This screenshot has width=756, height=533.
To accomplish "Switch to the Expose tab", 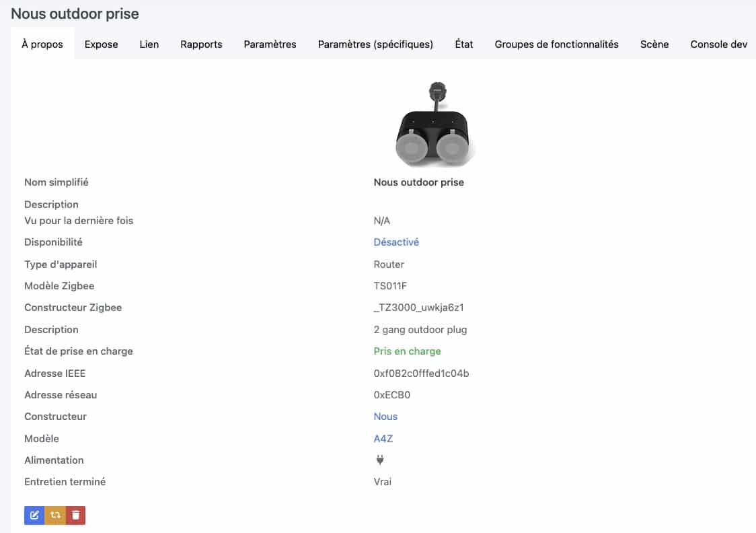I will [x=102, y=44].
